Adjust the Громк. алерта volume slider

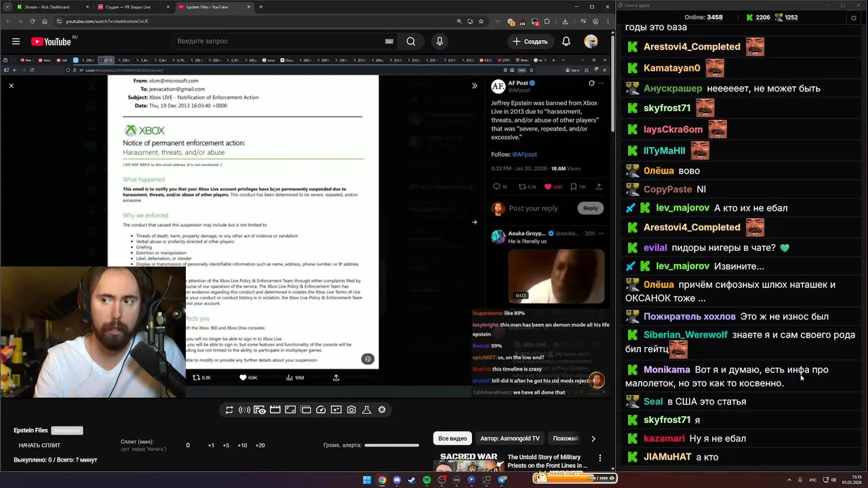(391, 445)
